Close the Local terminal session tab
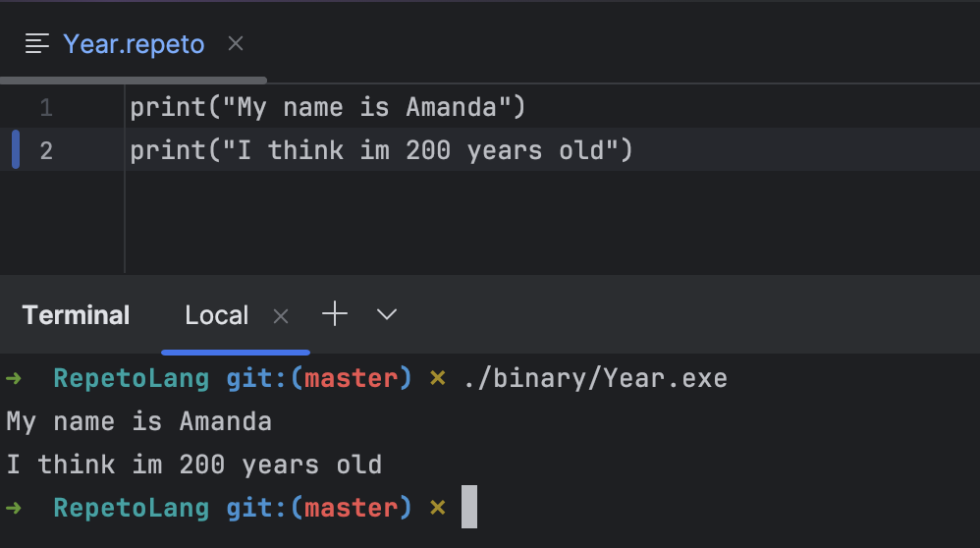This screenshot has height=548, width=980. (x=281, y=316)
